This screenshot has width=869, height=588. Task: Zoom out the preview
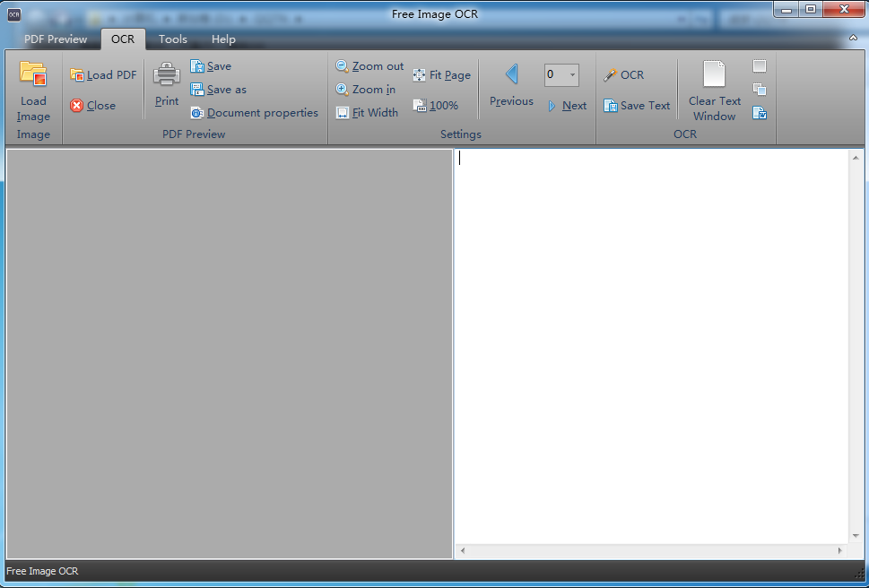point(369,66)
